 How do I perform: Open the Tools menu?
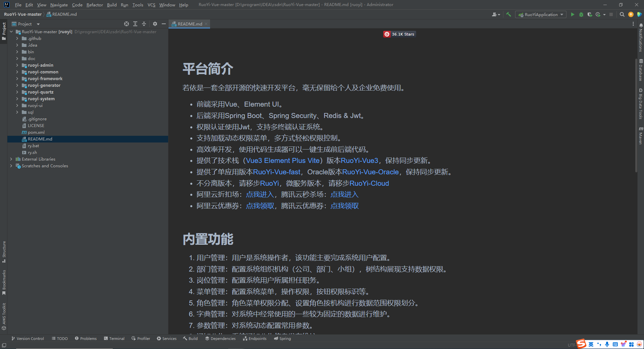[x=138, y=5]
